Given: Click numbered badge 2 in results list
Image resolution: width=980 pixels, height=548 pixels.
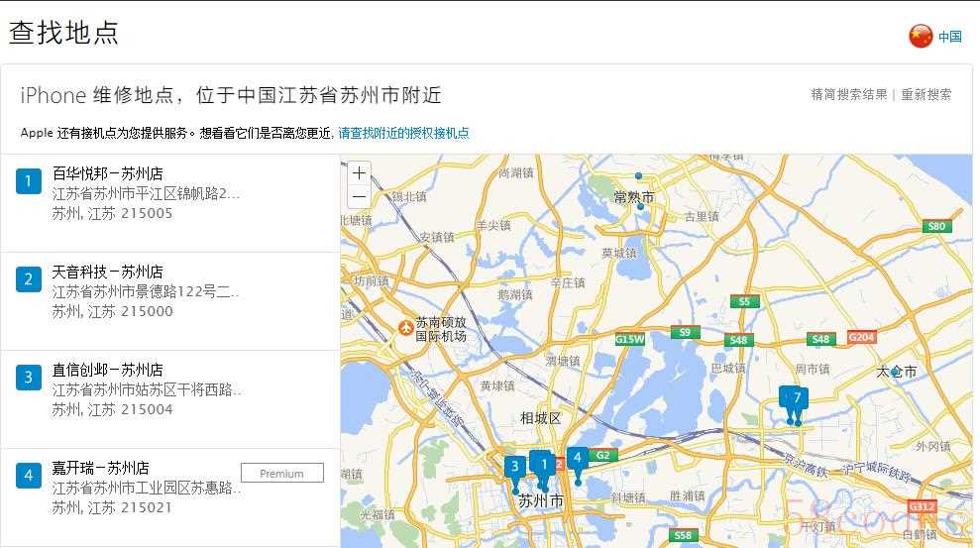Looking at the screenshot, I should click(28, 279).
